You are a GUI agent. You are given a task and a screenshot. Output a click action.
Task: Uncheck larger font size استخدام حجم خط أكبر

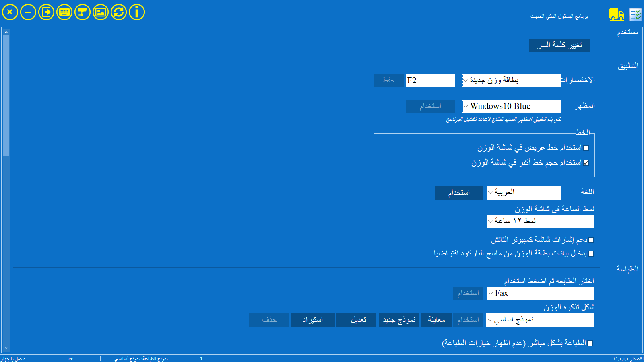586,163
